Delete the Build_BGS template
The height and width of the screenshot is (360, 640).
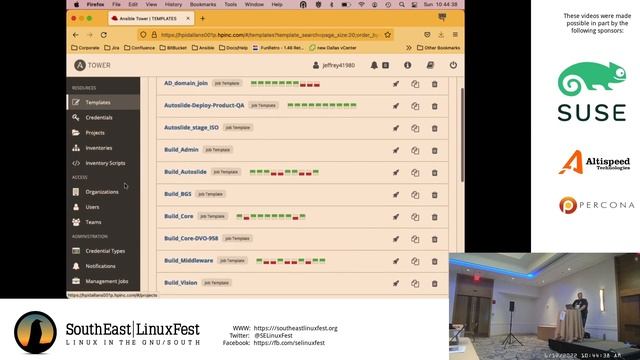(x=435, y=195)
